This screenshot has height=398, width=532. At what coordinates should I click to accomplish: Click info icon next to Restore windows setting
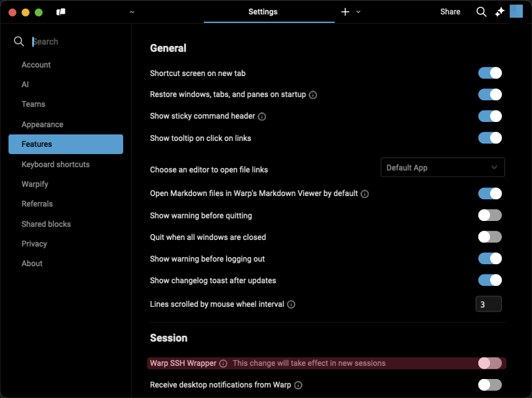coord(313,94)
